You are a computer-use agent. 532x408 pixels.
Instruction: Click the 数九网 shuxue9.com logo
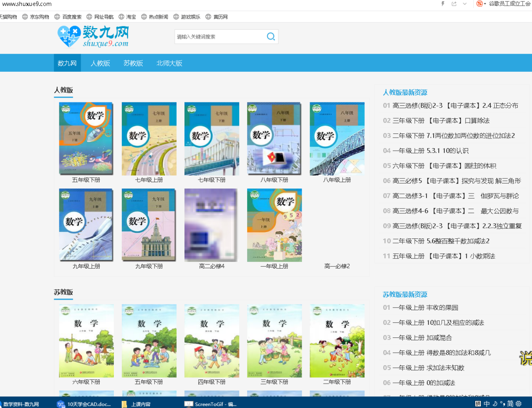pos(93,37)
